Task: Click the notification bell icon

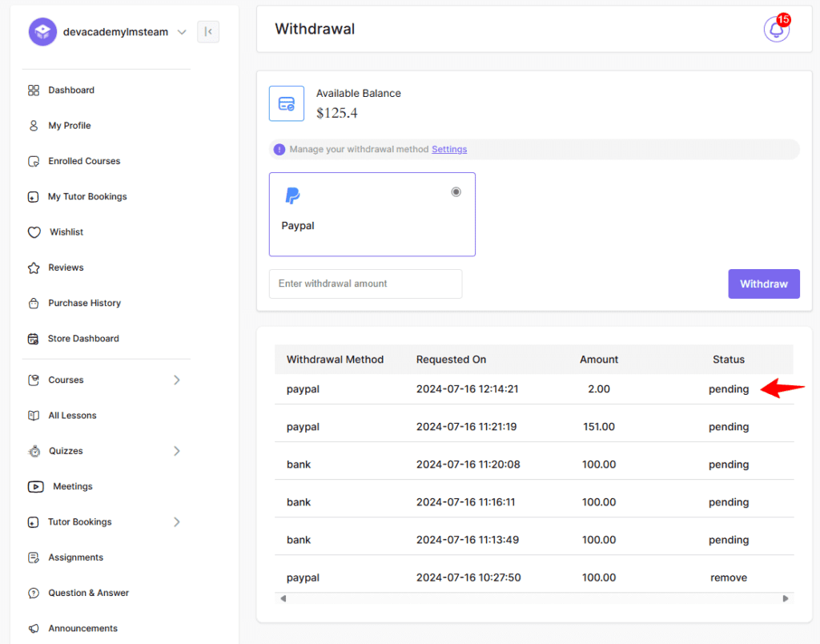Action: point(775,30)
